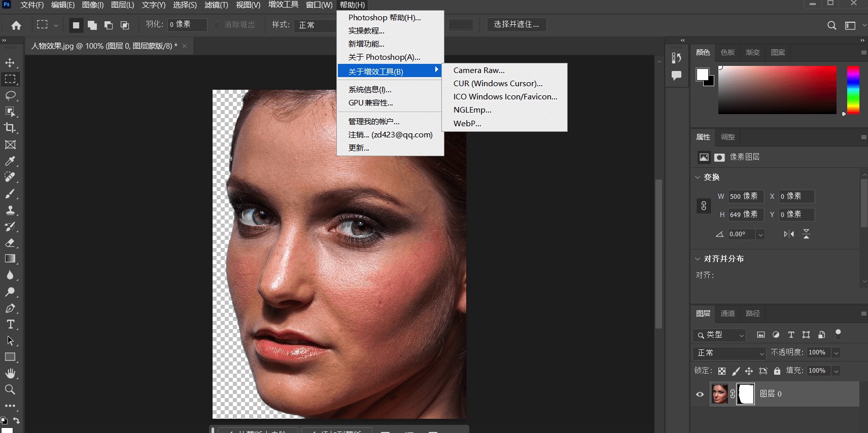868x433 pixels.
Task: Select the Hand tool
Action: (x=10, y=373)
